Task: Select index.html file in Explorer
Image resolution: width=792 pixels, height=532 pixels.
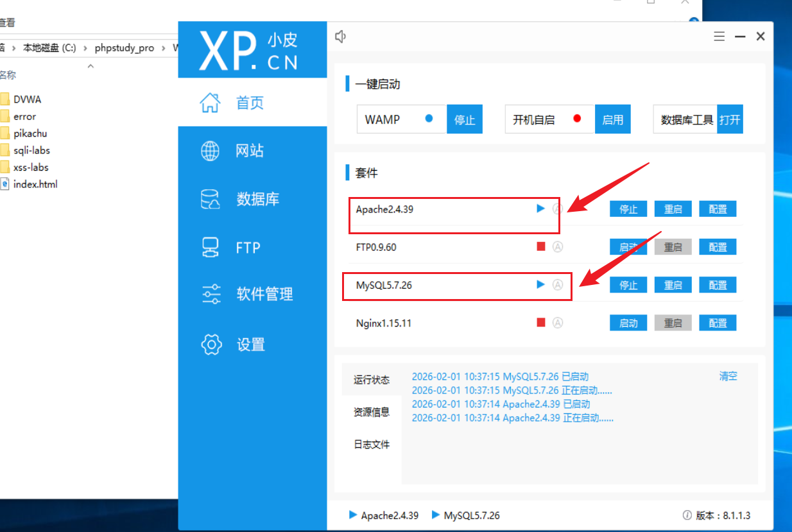Action: pos(35,184)
